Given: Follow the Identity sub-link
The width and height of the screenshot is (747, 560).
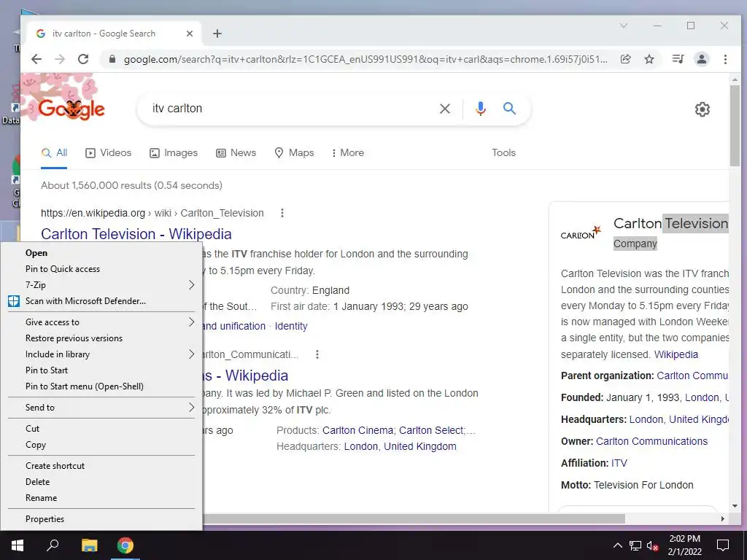Looking at the screenshot, I should pyautogui.click(x=291, y=326).
